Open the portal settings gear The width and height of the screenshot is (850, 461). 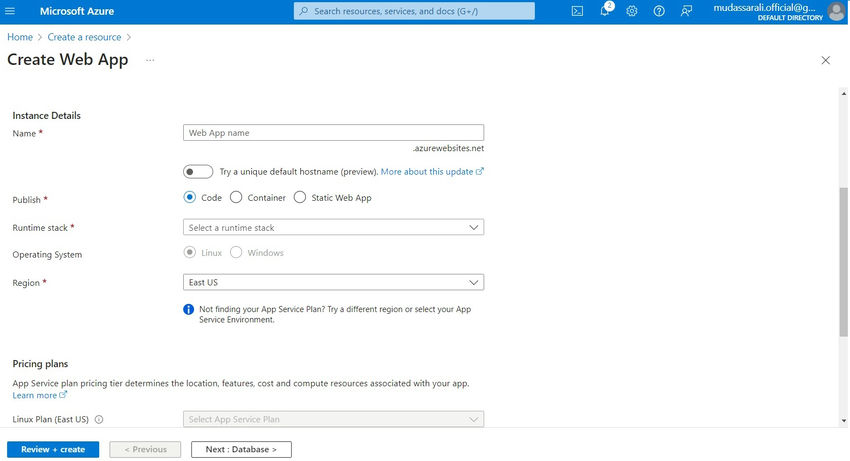(x=632, y=11)
